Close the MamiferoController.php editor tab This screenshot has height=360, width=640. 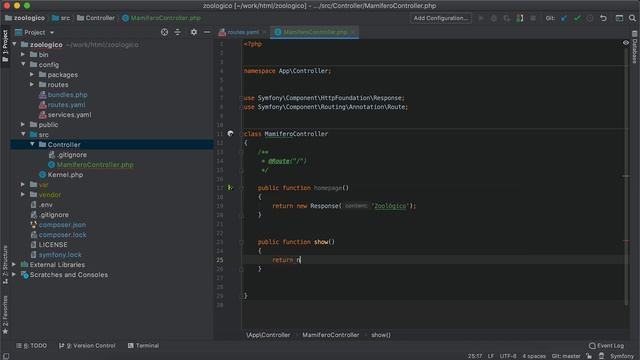[x=353, y=32]
